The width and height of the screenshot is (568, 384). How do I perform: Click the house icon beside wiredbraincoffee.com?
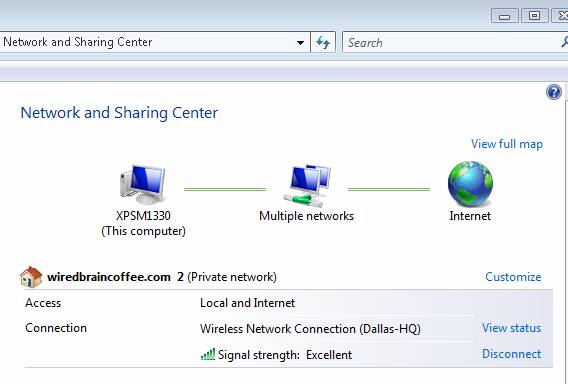point(31,277)
